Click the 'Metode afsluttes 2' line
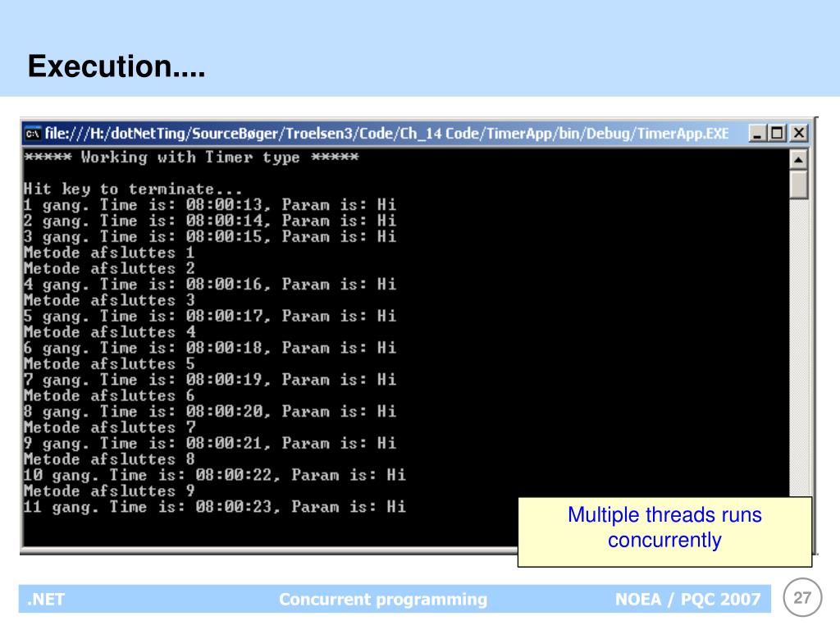 pyautogui.click(x=109, y=268)
